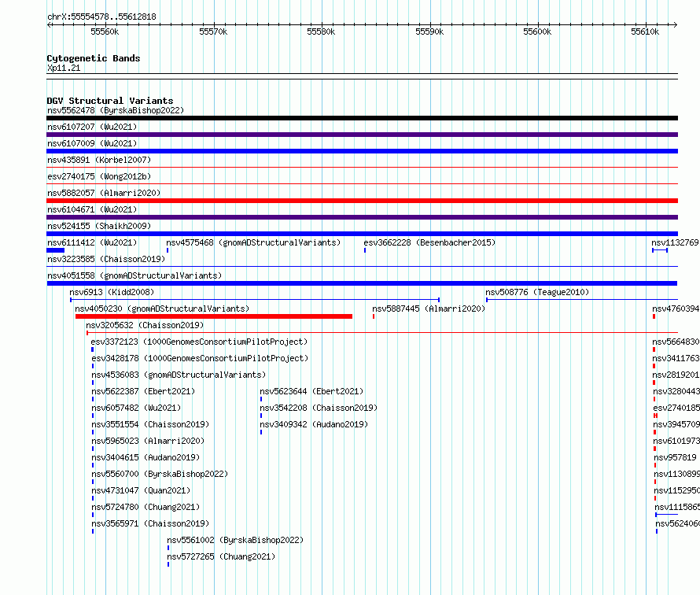Click nsv5724780 (Chuang2021) label
The width and height of the screenshot is (700, 595).
coord(146,507)
